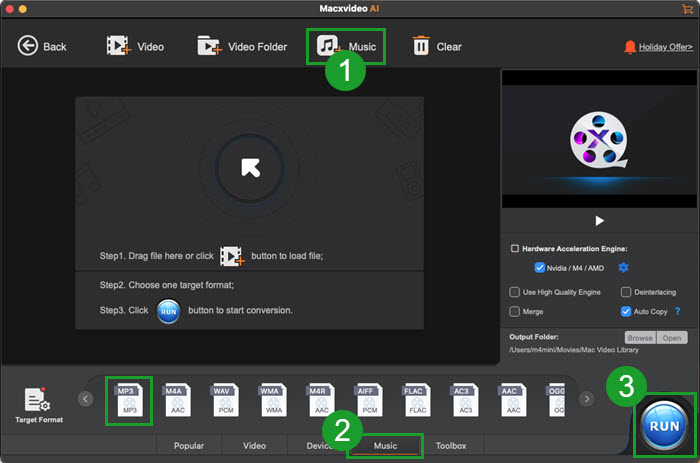Add audio via the Music button
The width and height of the screenshot is (700, 463).
click(x=346, y=46)
